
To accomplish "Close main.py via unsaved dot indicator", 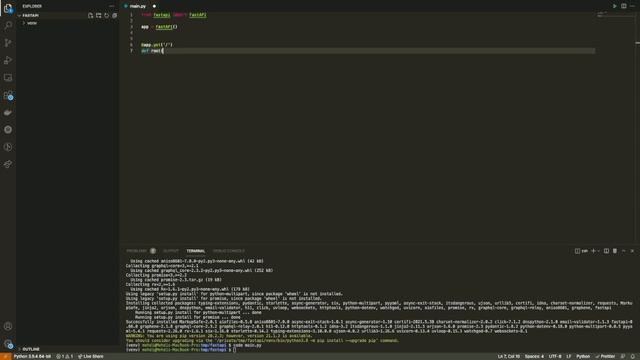I will (x=154, y=6).
